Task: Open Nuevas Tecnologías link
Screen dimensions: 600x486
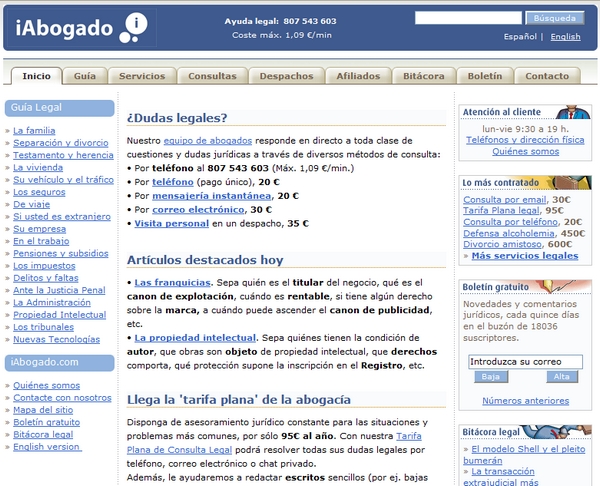Action: (x=56, y=339)
